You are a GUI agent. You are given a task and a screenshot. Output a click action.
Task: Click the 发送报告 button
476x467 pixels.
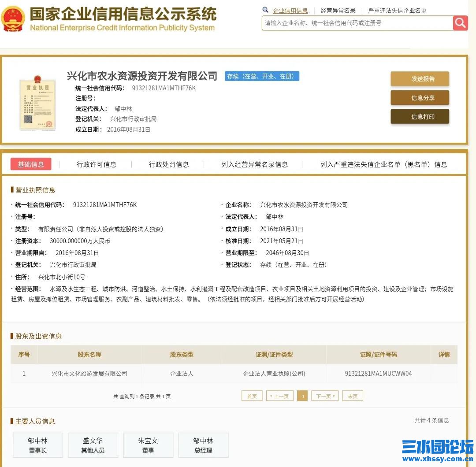(x=420, y=79)
